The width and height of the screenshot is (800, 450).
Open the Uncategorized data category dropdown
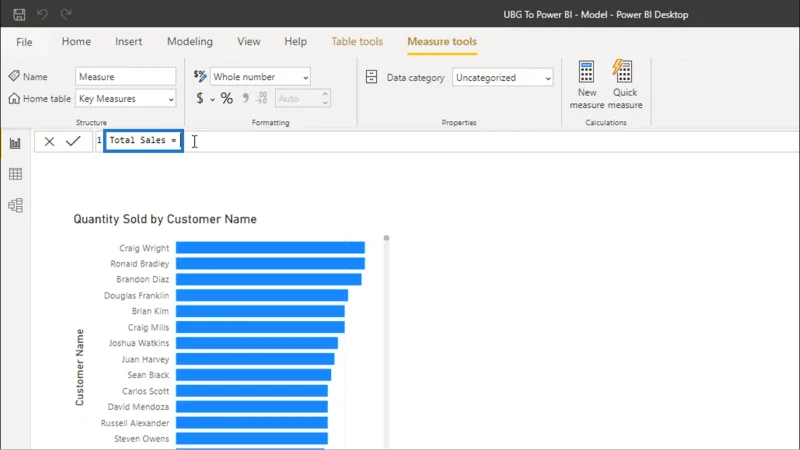click(503, 78)
